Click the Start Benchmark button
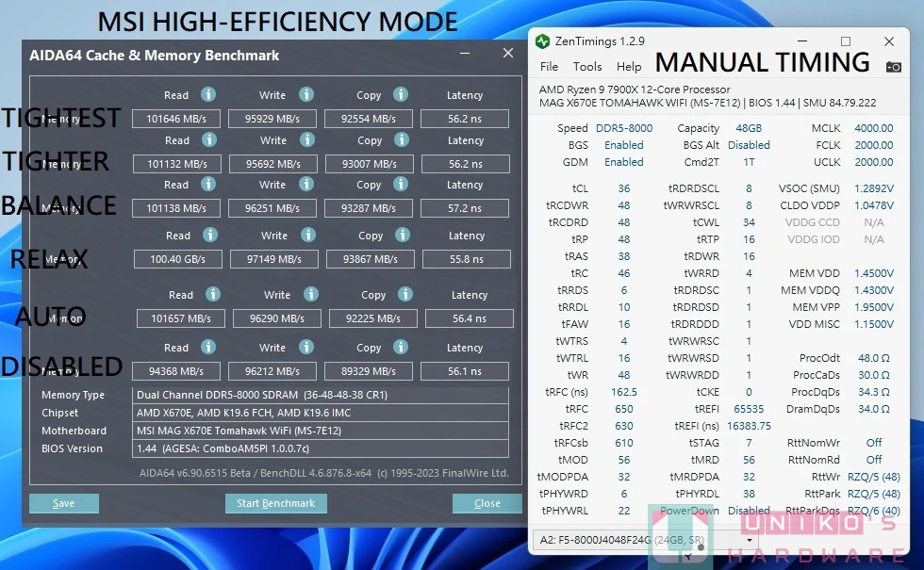 pos(275,503)
